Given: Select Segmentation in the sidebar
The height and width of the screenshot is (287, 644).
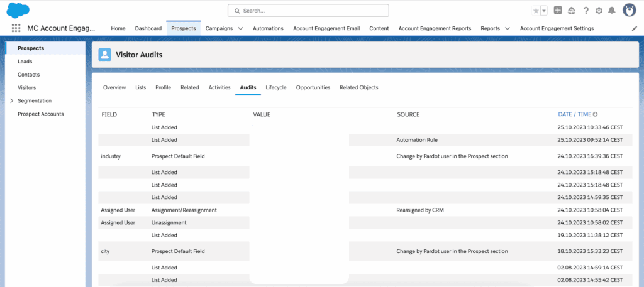Looking at the screenshot, I should pyautogui.click(x=35, y=100).
